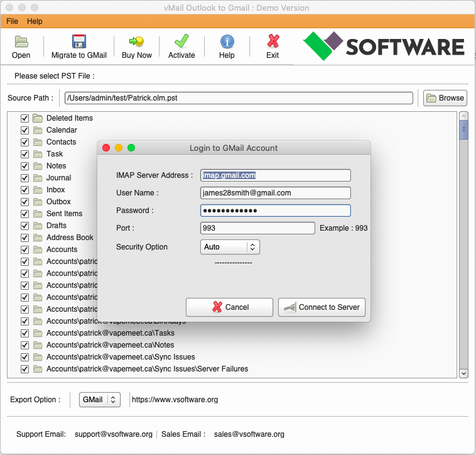Uncheck the Sent Items checkbox
The width and height of the screenshot is (476, 455).
[x=24, y=214]
